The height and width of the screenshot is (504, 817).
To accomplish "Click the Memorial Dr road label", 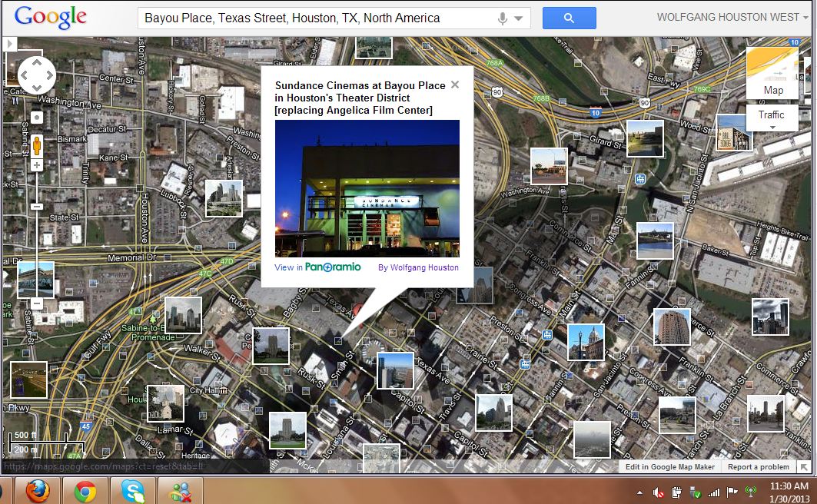I will (x=132, y=257).
